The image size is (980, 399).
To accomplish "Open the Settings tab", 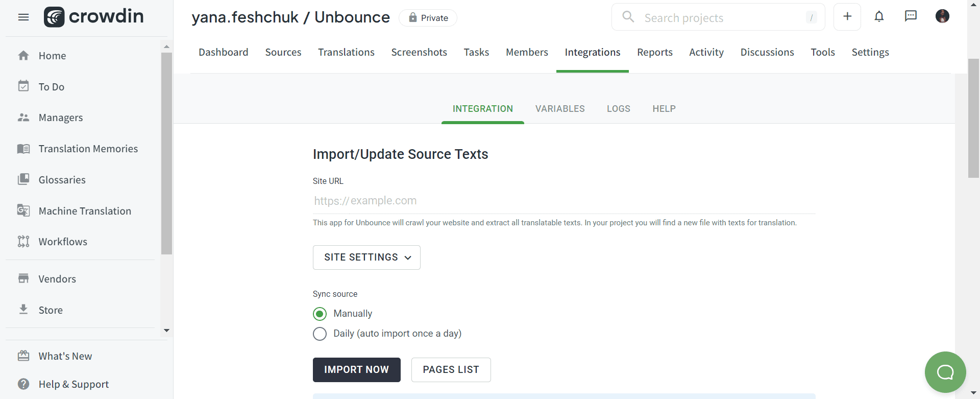I will (870, 52).
